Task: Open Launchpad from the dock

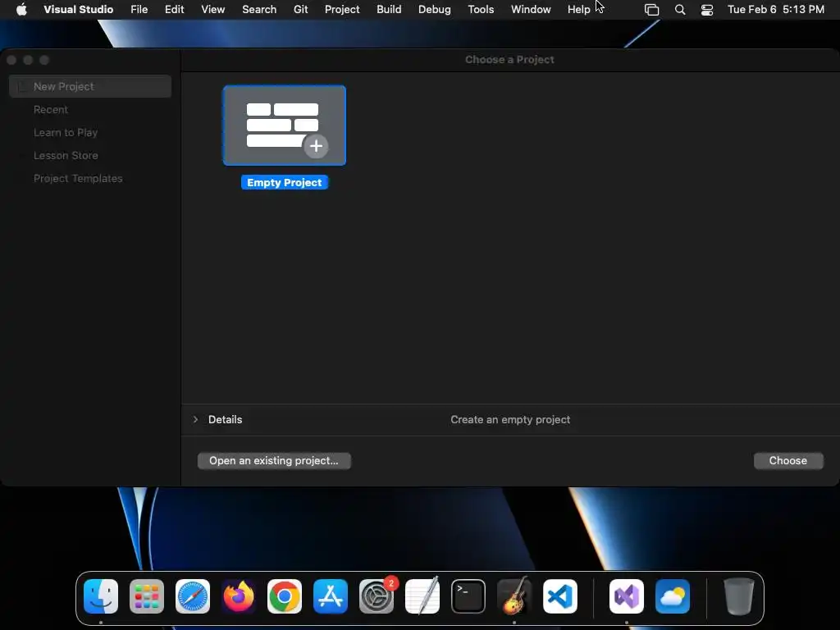Action: tap(147, 596)
